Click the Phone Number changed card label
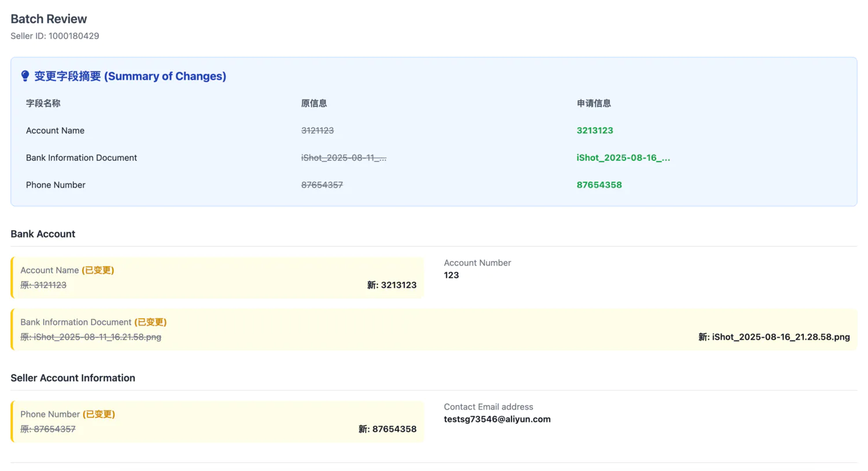 click(68, 414)
